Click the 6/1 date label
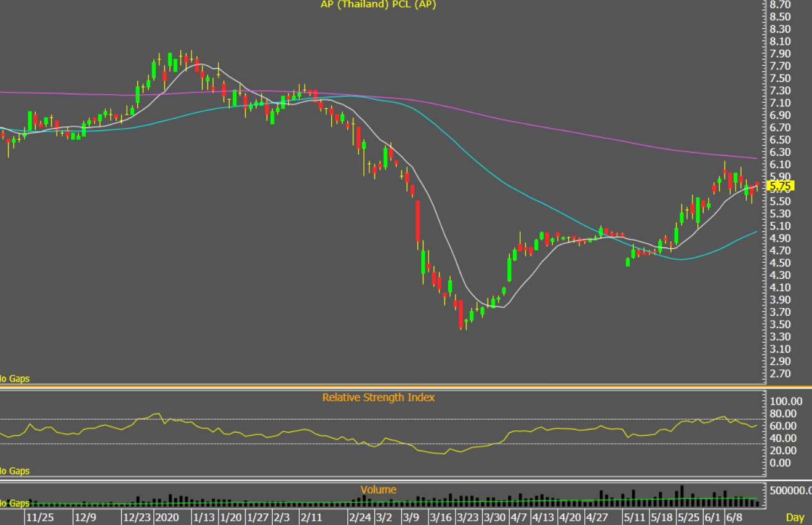The image size is (812, 525). click(x=713, y=517)
